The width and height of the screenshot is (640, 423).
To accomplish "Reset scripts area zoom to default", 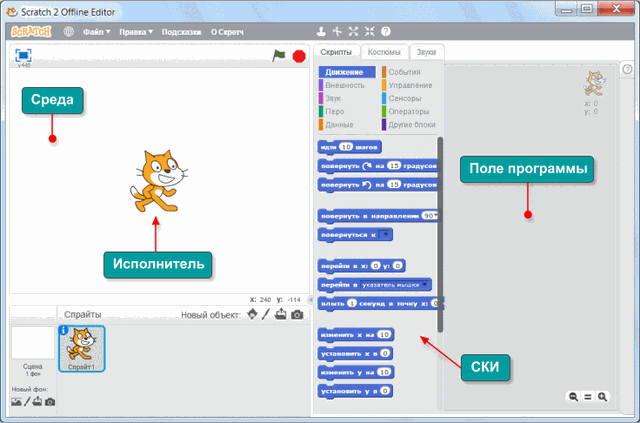I will tap(588, 396).
